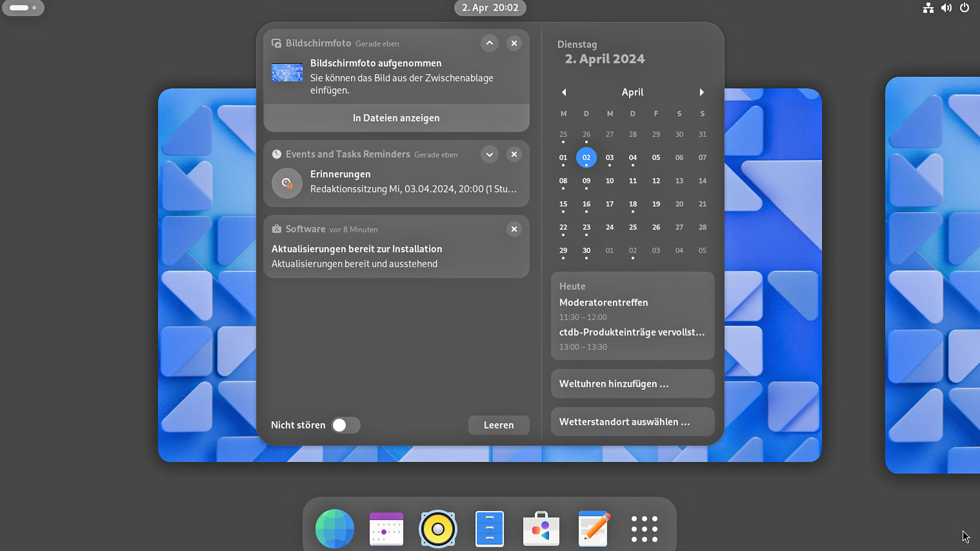Launch the Calendar app in the dock
This screenshot has width=980, height=551.
coord(386,529)
